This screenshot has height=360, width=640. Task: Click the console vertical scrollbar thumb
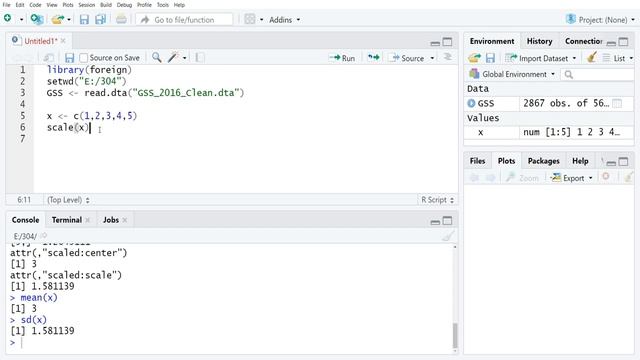pos(455,335)
